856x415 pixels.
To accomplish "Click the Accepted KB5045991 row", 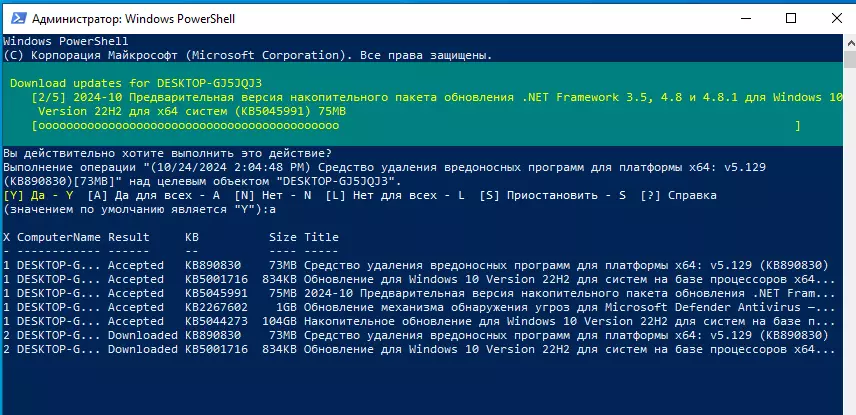I will (x=420, y=293).
